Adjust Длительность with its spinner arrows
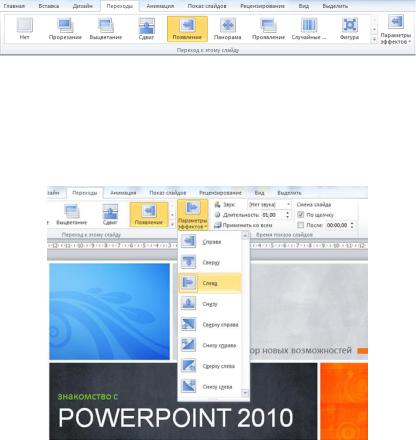 point(288,215)
